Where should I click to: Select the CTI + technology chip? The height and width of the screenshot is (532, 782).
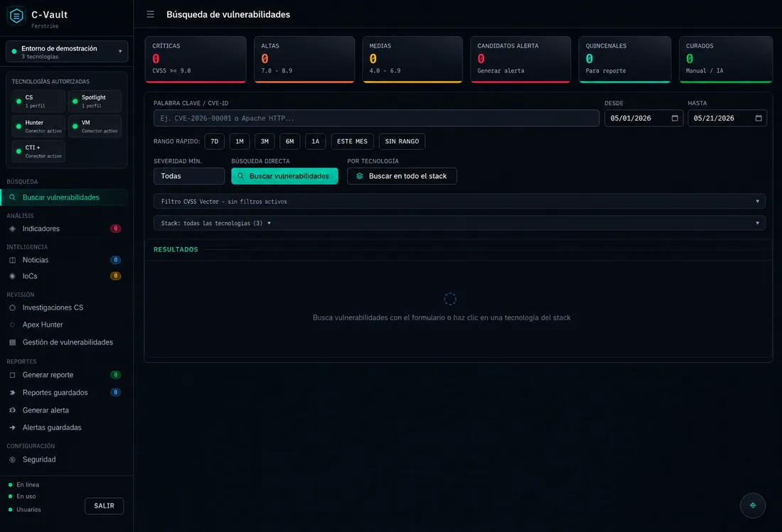click(38, 151)
